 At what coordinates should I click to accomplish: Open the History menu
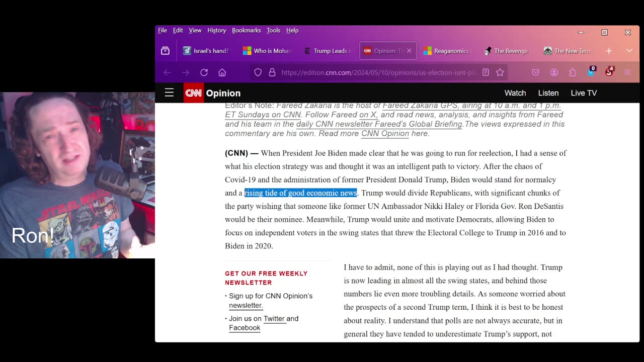216,30
